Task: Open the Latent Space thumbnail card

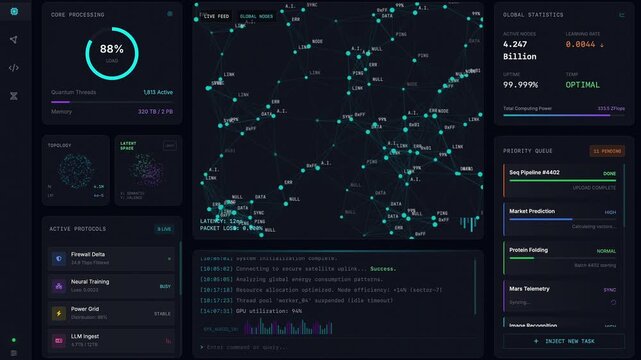Action: 148,170
